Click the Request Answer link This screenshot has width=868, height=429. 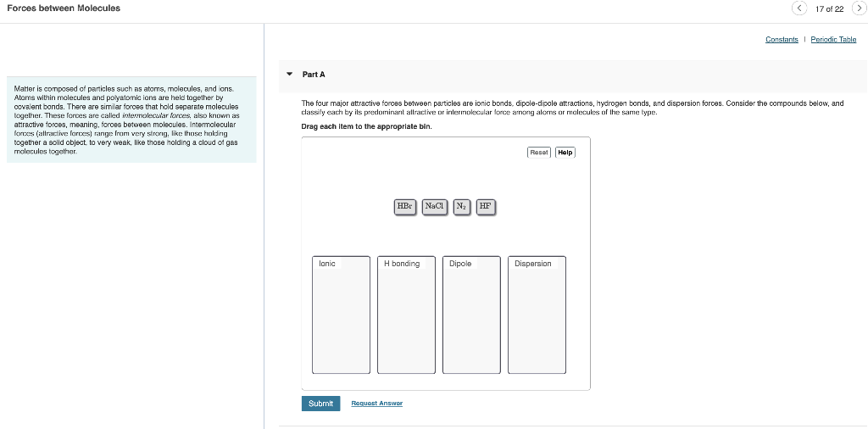tap(377, 404)
